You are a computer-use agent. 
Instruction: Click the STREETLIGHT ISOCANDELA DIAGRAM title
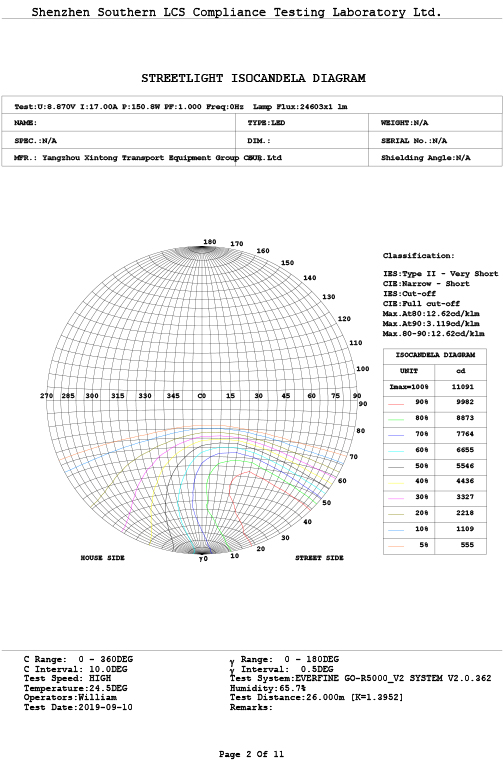[253, 78]
